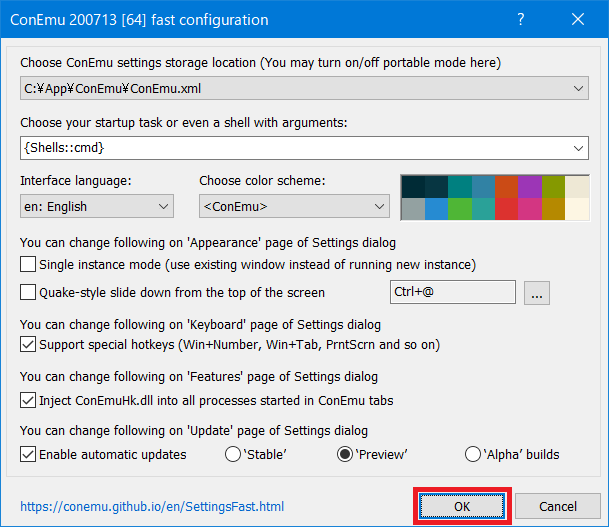This screenshot has height=527, width=609.
Task: Uncheck Support special hotkeys
Action: (28, 344)
